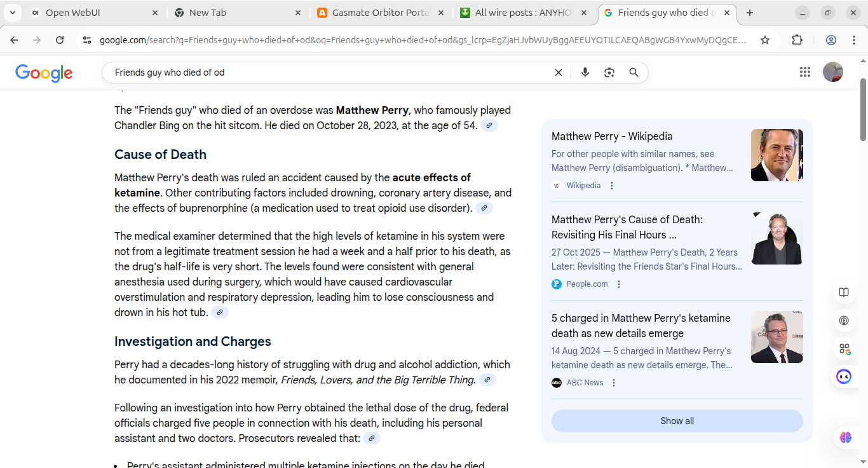This screenshot has height=468, width=868.
Task: Click the source link icon after 'age of 54'
Action: pos(489,126)
